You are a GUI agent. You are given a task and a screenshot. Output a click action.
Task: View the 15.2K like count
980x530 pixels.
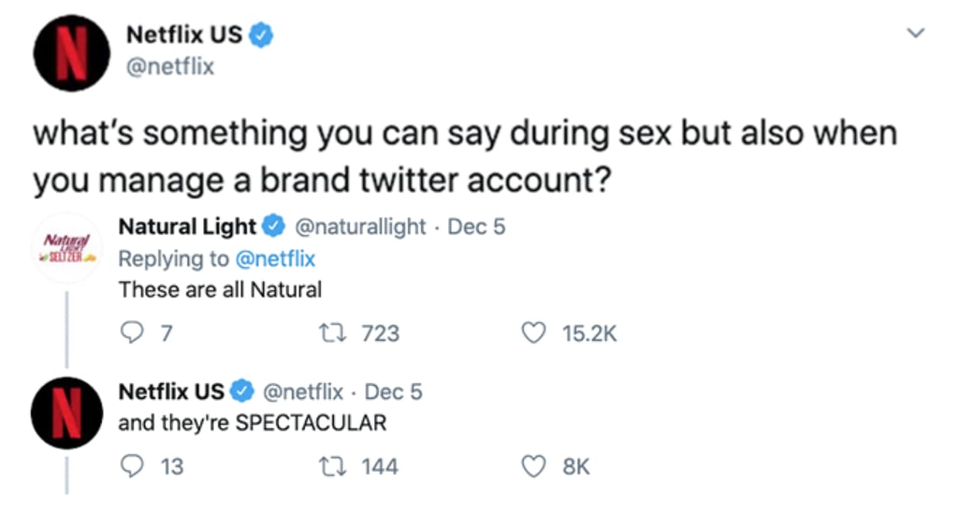591,333
